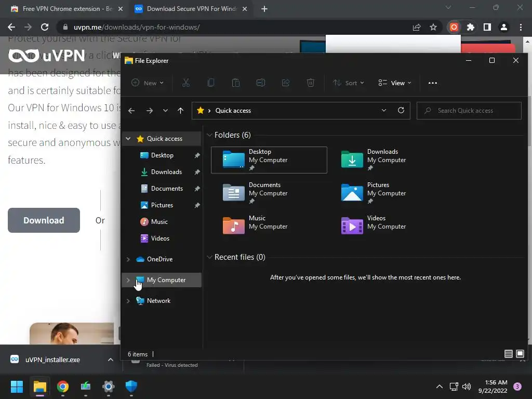This screenshot has height=399, width=532.
Task: Open Chrome side panel icon
Action: [487, 27]
